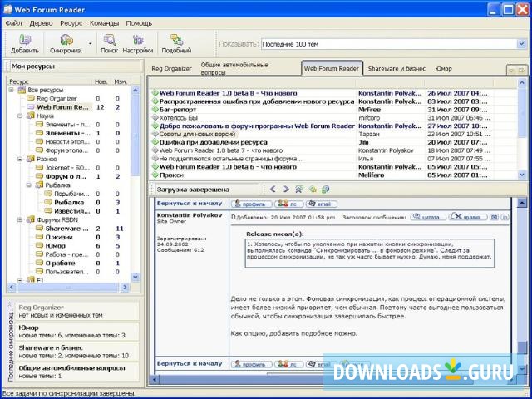
Task: Open the Показывать combo box
Action: point(393,44)
